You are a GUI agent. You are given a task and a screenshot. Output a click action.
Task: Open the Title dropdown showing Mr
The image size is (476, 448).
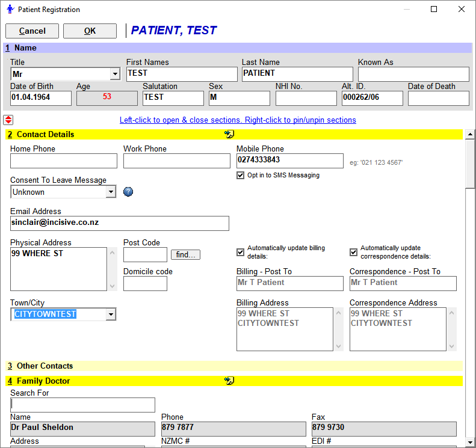point(115,74)
